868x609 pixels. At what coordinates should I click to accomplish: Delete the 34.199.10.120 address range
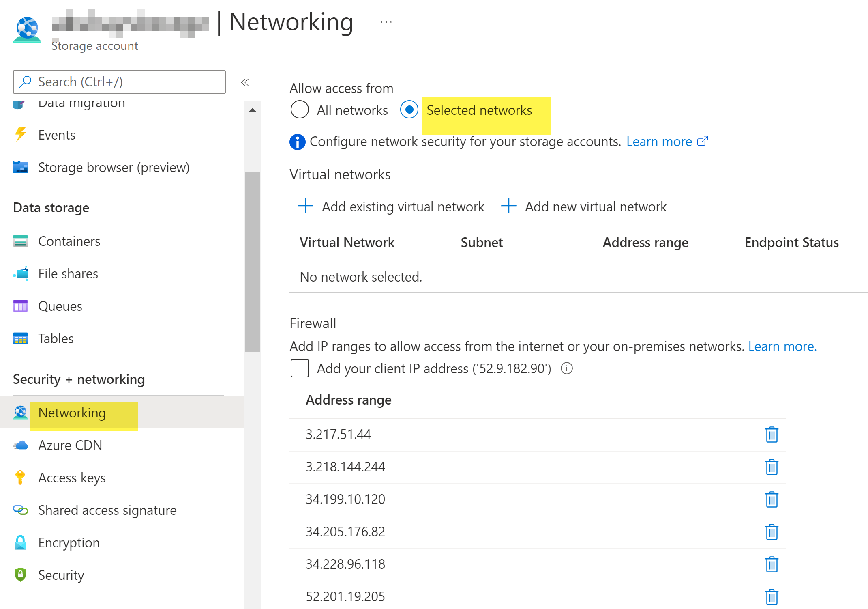(771, 499)
